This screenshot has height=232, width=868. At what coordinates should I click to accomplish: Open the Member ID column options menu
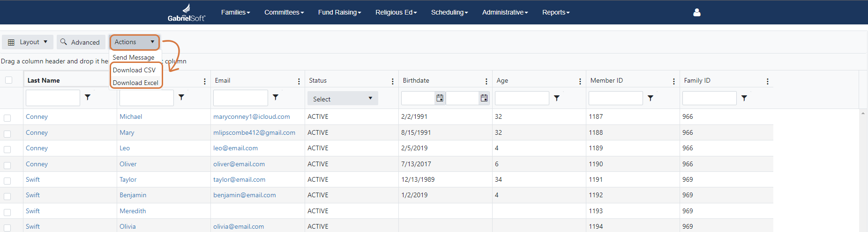point(674,81)
